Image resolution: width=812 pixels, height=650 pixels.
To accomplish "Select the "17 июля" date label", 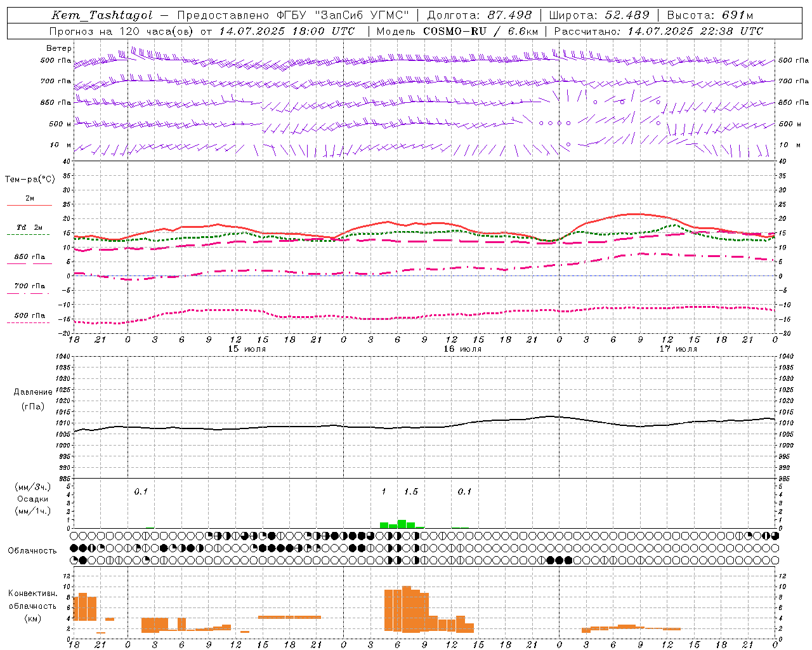I will pyautogui.click(x=678, y=349).
